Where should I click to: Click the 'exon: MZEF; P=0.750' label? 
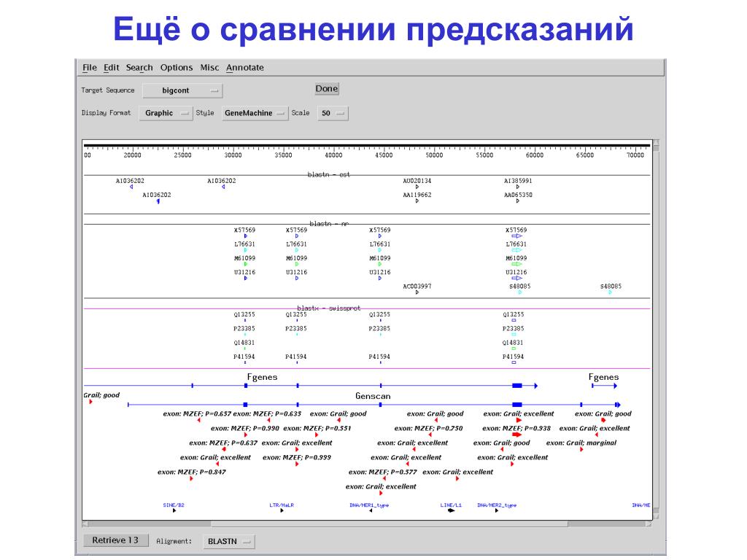(428, 428)
